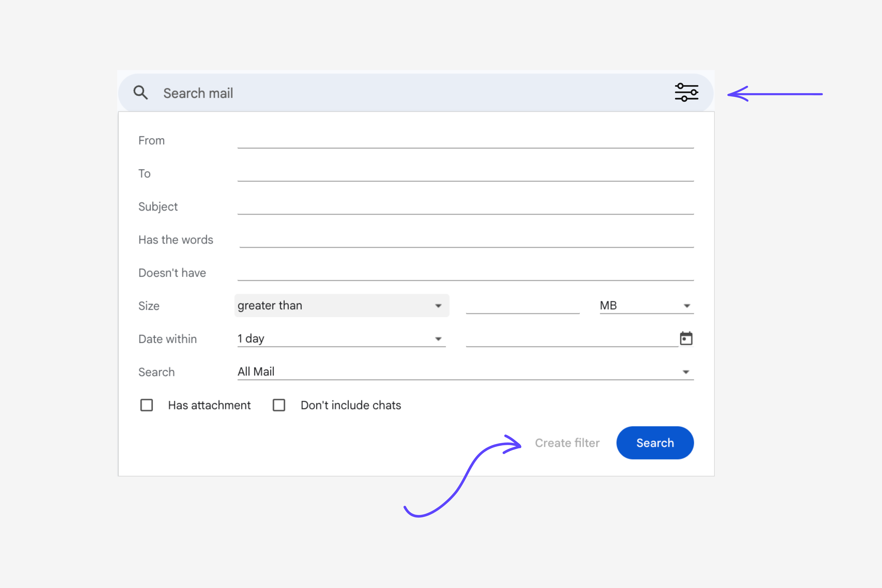The width and height of the screenshot is (882, 588).
Task: Click the search magnifier icon
Action: coord(141,93)
